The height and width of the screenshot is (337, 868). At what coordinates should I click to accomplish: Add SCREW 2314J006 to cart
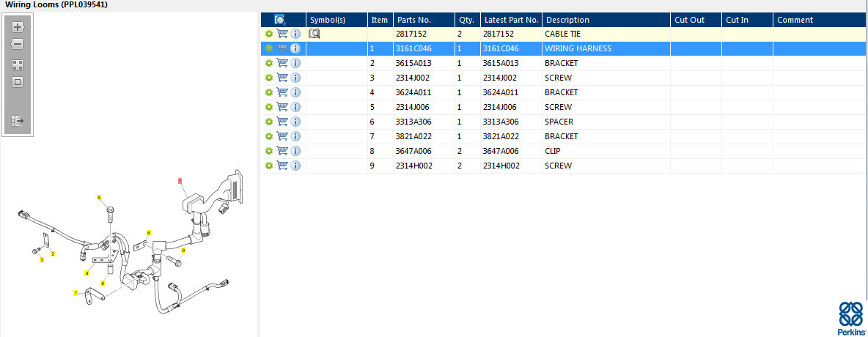282,107
